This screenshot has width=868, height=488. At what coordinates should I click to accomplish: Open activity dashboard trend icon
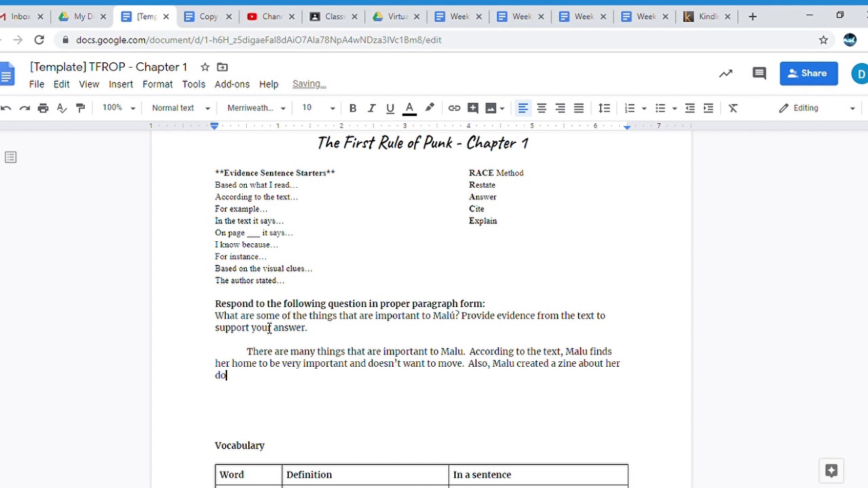pos(726,73)
